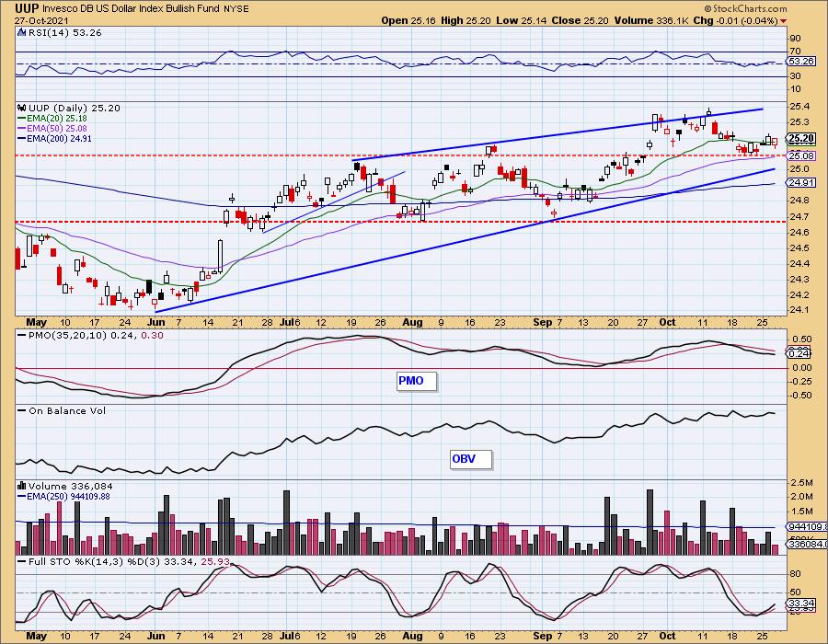
Task: Select the UUP ticker symbol in title
Action: (x=26, y=8)
